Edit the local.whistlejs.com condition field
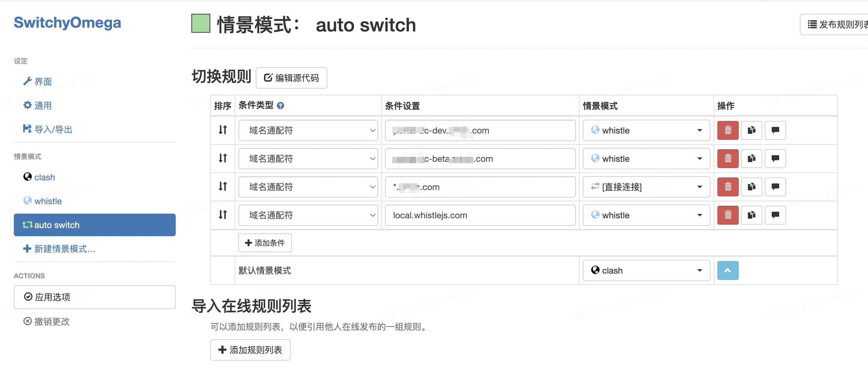The height and width of the screenshot is (387, 868). pyautogui.click(x=480, y=215)
